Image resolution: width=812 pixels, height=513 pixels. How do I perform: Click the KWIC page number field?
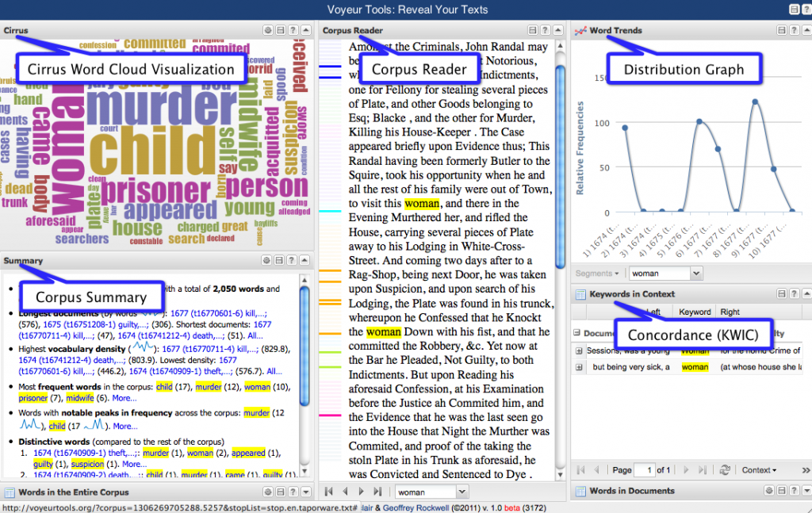[645, 470]
